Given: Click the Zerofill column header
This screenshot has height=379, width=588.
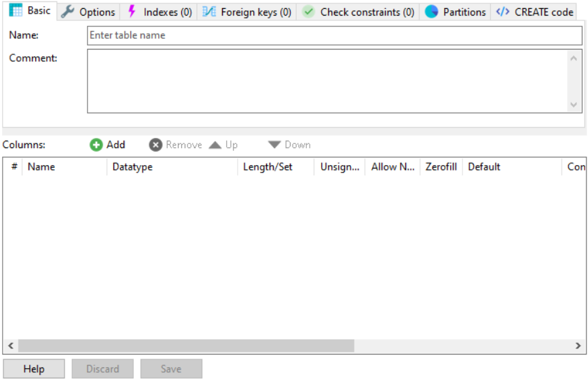Looking at the screenshot, I should pos(441,166).
